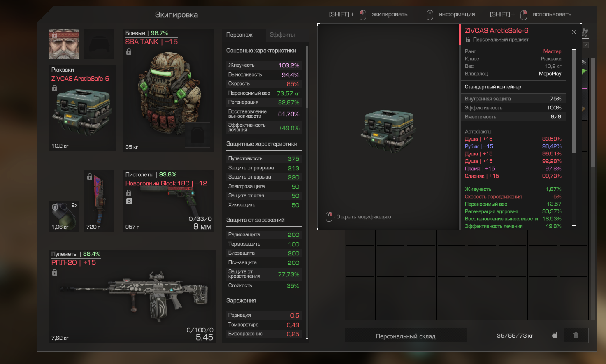Click the question mark help icon
This screenshot has width=606, height=364.
click(x=586, y=45)
